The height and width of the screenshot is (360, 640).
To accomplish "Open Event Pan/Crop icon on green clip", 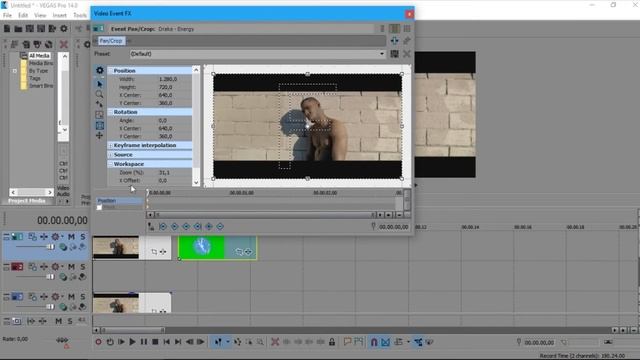I will [239, 252].
